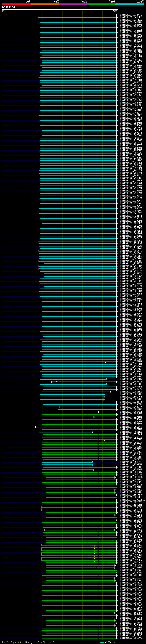Click hit label UniRef100_O22338
This screenshot has width=146, height=644.
coord(131,359)
